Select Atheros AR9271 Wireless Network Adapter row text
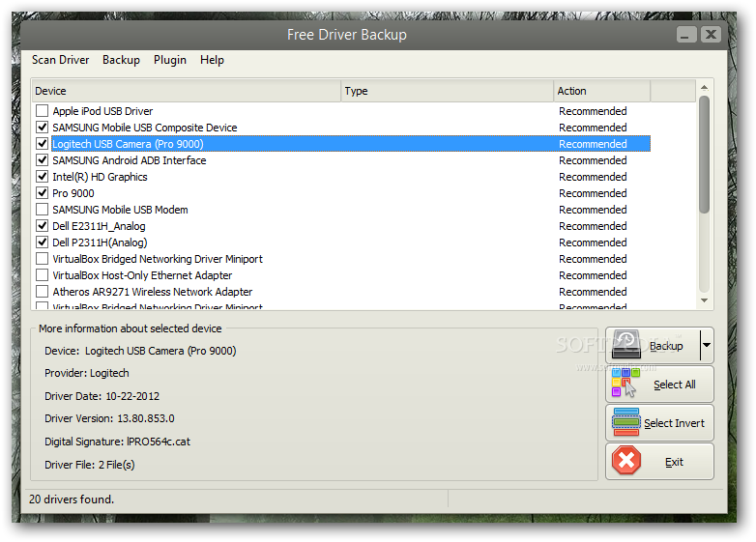Viewport: 756px width, 542px height. [153, 291]
